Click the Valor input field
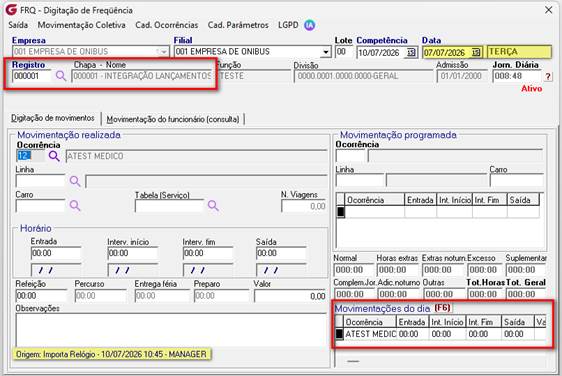 pos(290,296)
